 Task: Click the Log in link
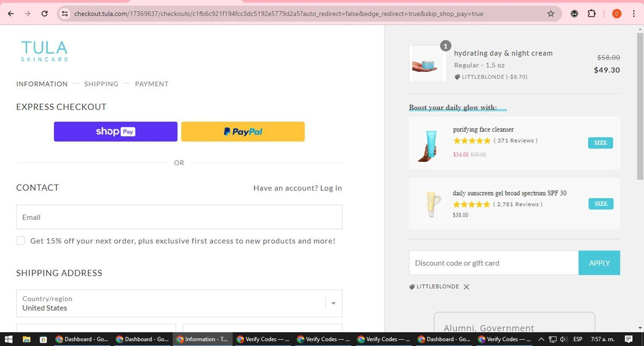(331, 188)
